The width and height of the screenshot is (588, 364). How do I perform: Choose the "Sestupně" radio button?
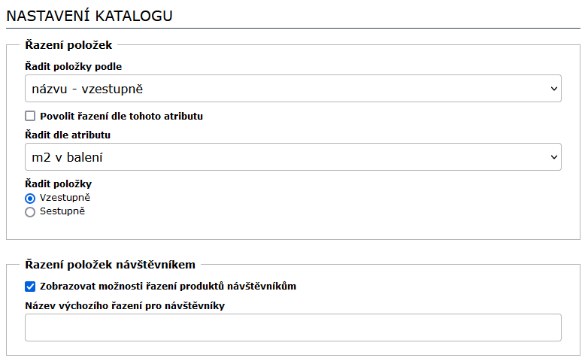pos(30,211)
